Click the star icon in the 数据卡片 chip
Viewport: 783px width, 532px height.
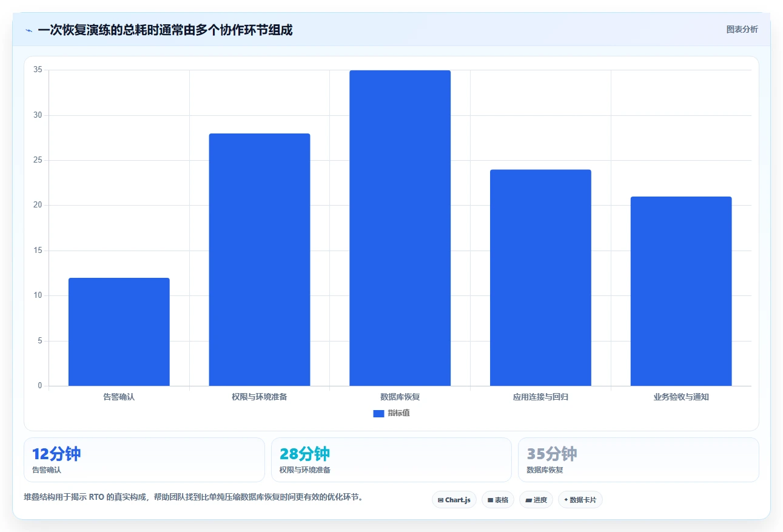[566, 500]
